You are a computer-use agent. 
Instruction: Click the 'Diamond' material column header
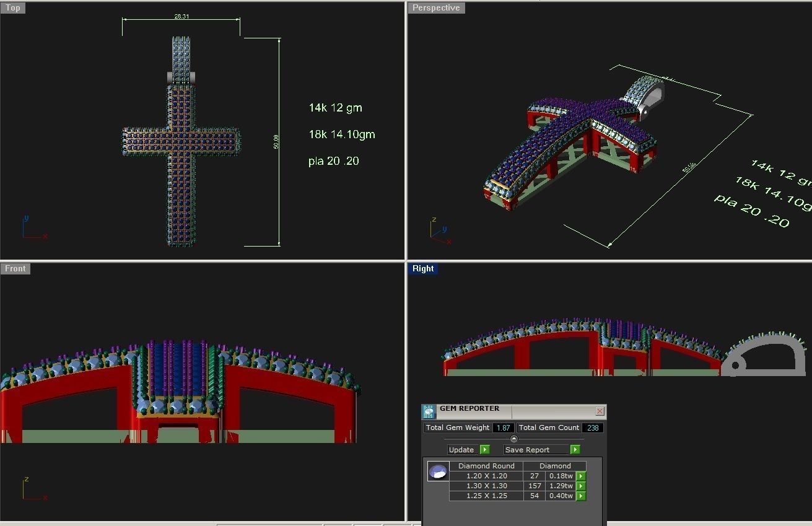click(x=555, y=466)
